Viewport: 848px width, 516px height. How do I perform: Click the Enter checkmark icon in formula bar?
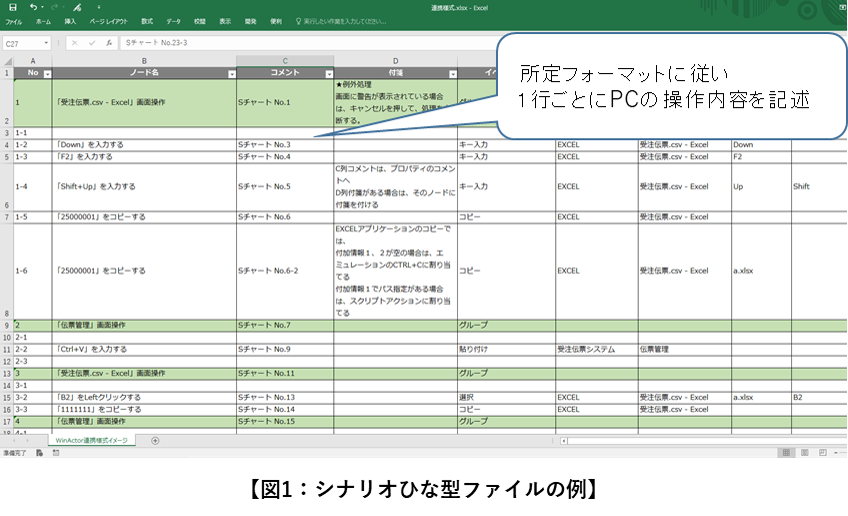tap(92, 43)
